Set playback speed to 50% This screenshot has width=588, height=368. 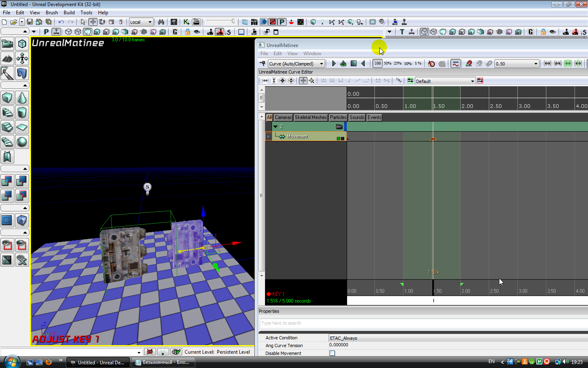tap(388, 63)
